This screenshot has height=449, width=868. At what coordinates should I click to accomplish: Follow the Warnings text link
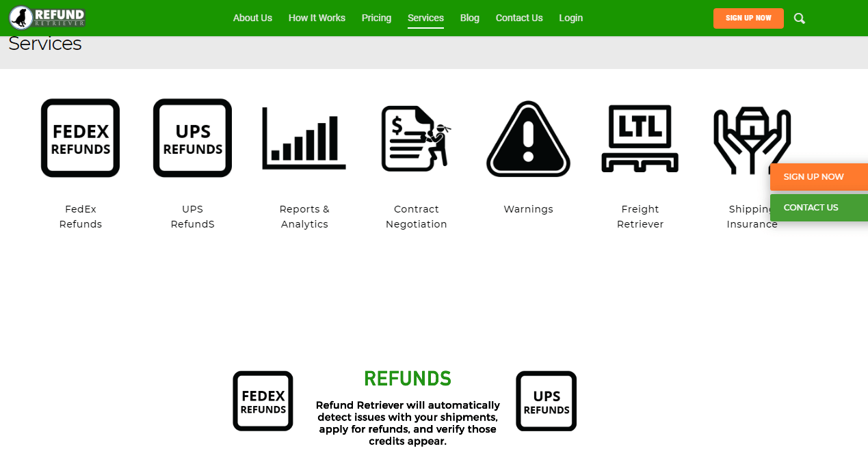point(529,209)
